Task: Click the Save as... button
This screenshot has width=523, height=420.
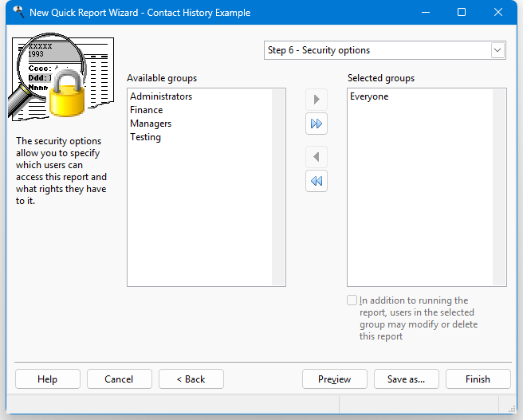Action: click(406, 379)
